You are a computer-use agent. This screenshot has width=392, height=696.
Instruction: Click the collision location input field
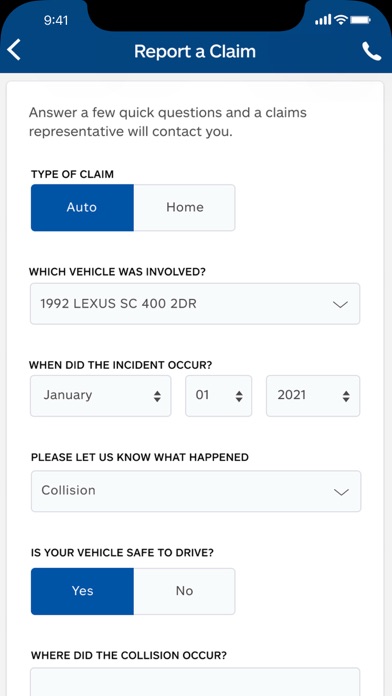coord(195,681)
